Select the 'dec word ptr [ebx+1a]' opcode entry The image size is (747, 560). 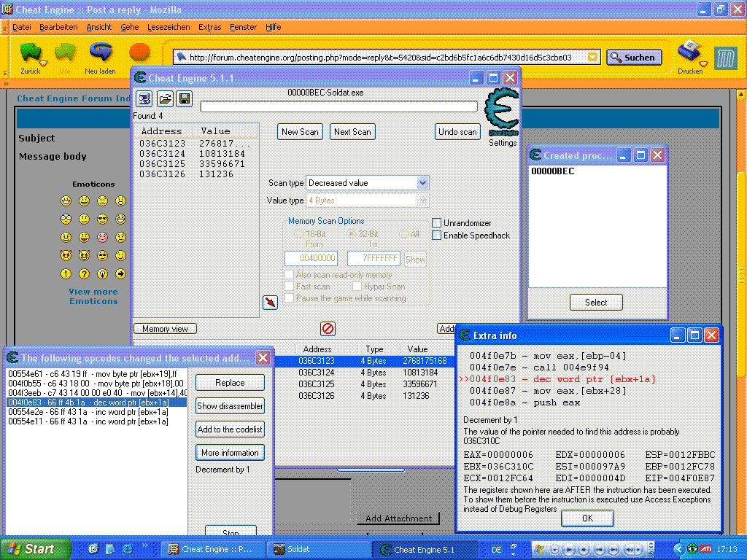96,402
